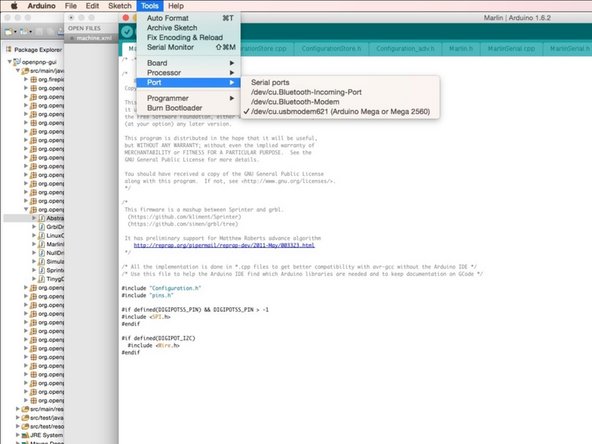This screenshot has height=444, width=592.
Task: Select Burn Bootloader
Action: (x=188, y=108)
